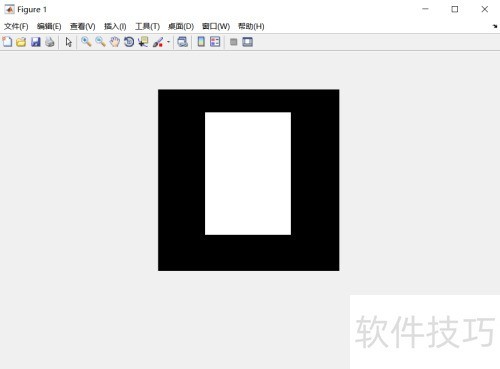Viewport: 500px width, 369px height.
Task: Activate the Zoom Out magnifier tool
Action: [101, 42]
